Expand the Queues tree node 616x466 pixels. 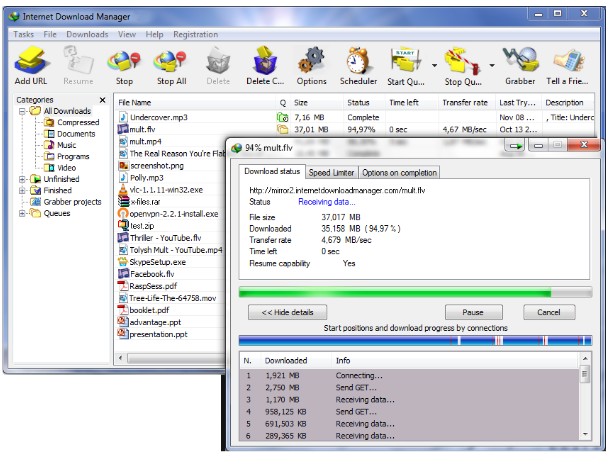click(x=22, y=213)
